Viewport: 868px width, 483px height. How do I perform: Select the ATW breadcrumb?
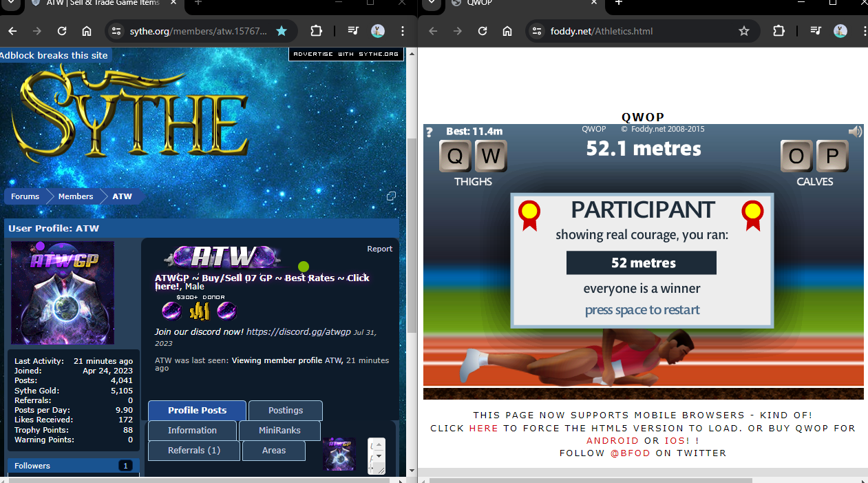(122, 196)
